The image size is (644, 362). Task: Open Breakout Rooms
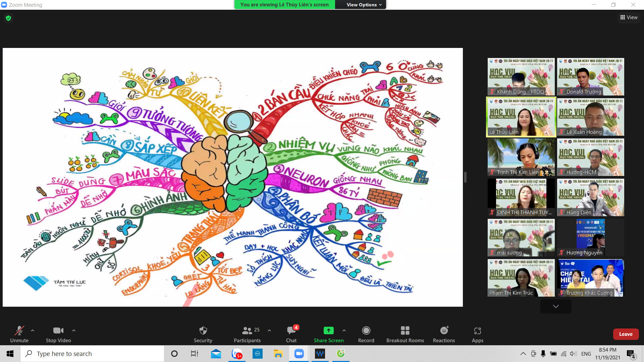pyautogui.click(x=405, y=334)
